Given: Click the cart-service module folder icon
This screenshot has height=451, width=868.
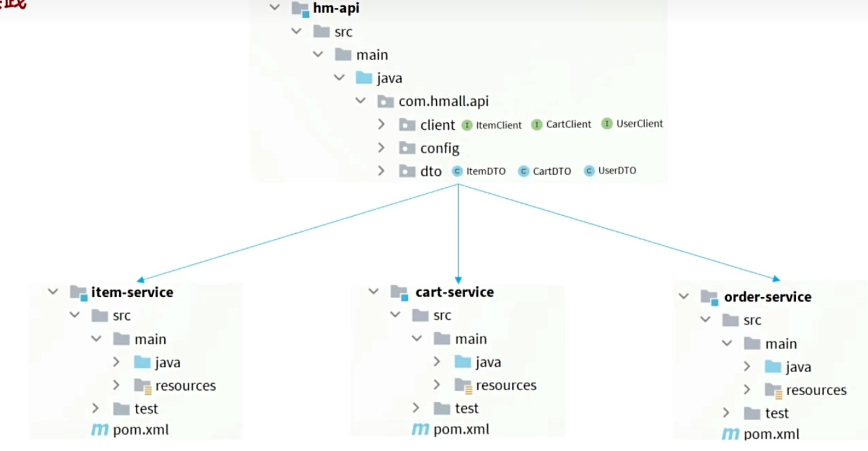Looking at the screenshot, I should click(400, 292).
